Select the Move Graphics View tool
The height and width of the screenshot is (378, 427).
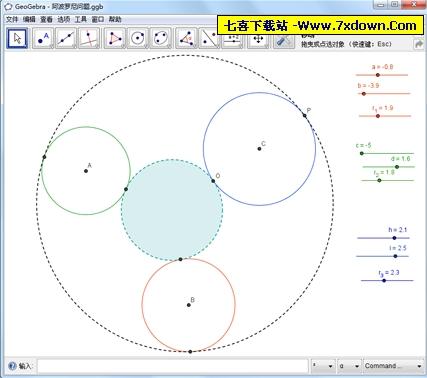coord(258,39)
